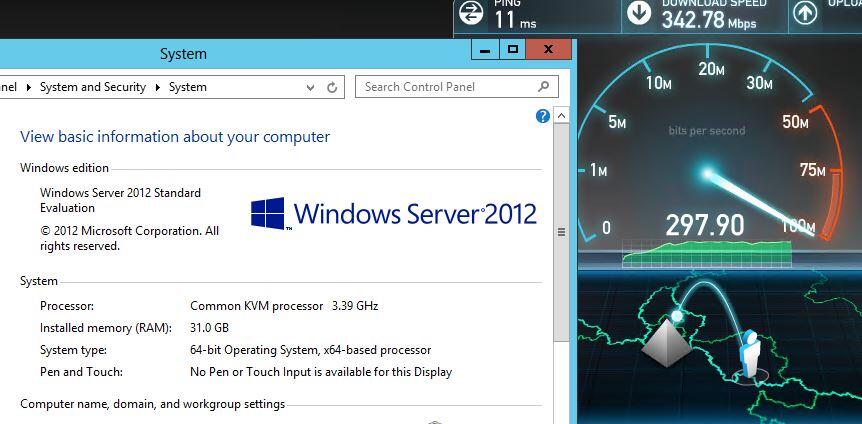Maximize the System window
This screenshot has height=424, width=862.
(512, 49)
